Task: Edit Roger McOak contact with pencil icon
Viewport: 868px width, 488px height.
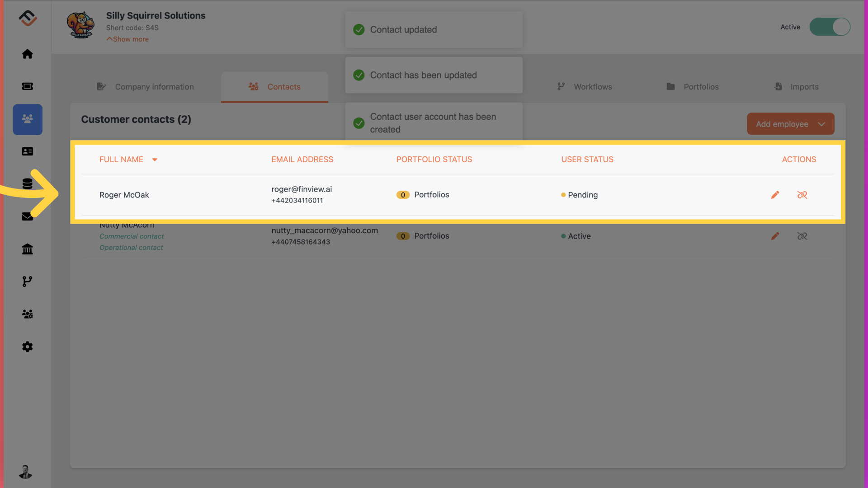Action: pos(775,195)
